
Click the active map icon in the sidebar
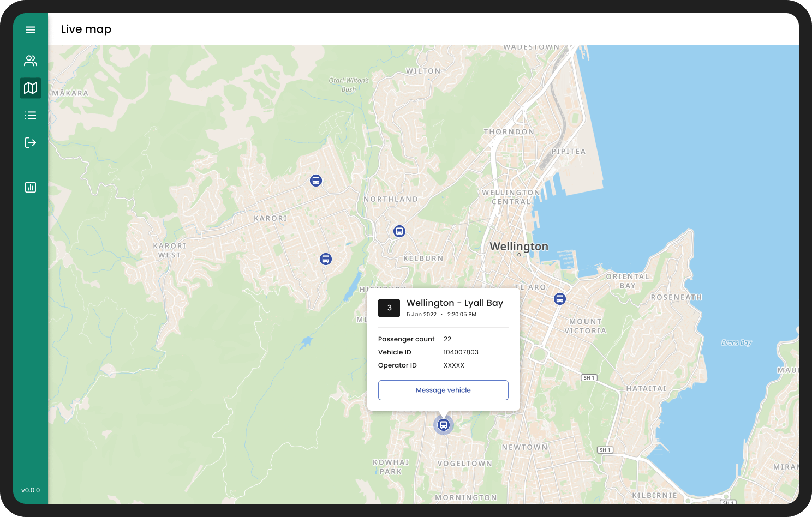pyautogui.click(x=31, y=88)
